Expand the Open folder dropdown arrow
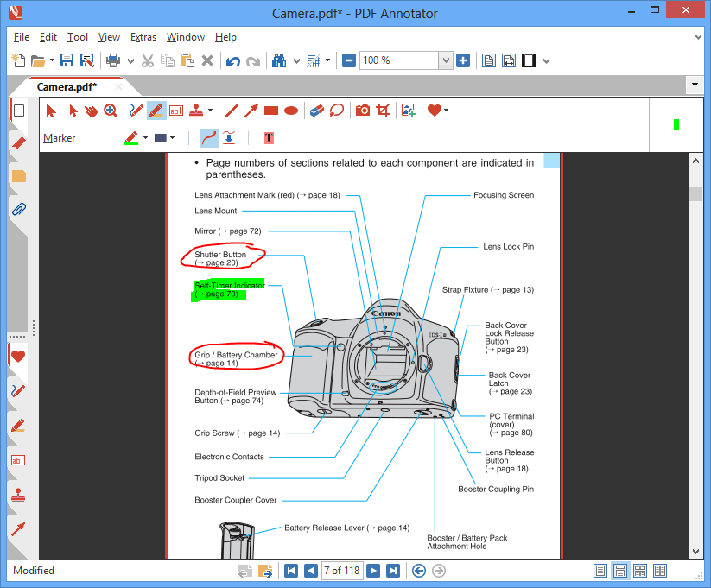Image resolution: width=711 pixels, height=588 pixels. [x=52, y=60]
